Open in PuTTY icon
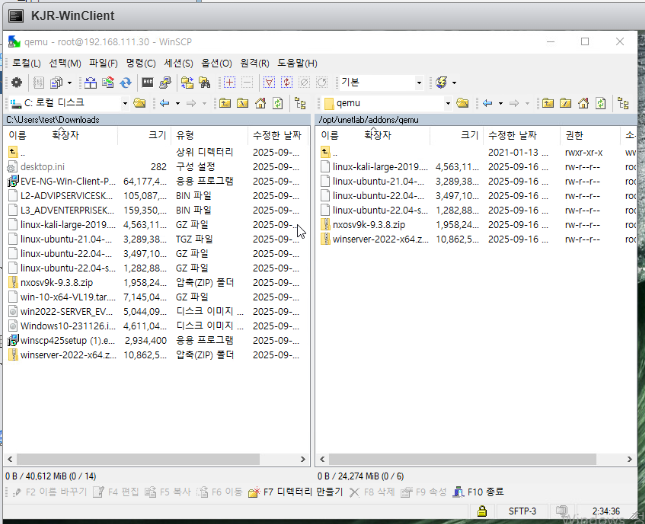The image size is (645, 524). [165, 83]
